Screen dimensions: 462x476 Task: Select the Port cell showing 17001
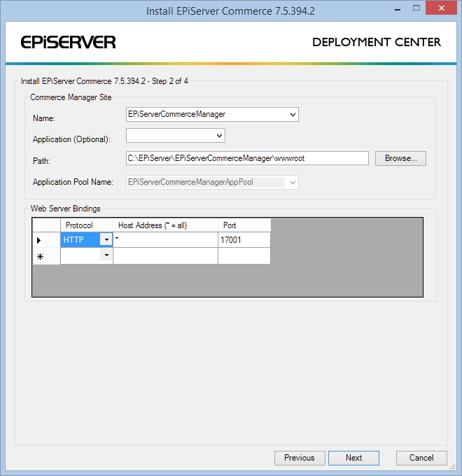point(244,240)
